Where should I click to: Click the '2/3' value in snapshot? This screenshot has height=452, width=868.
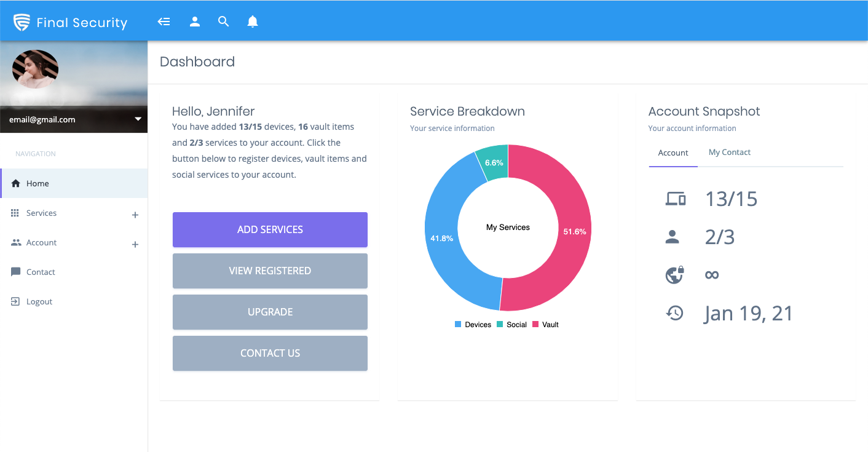pos(720,237)
